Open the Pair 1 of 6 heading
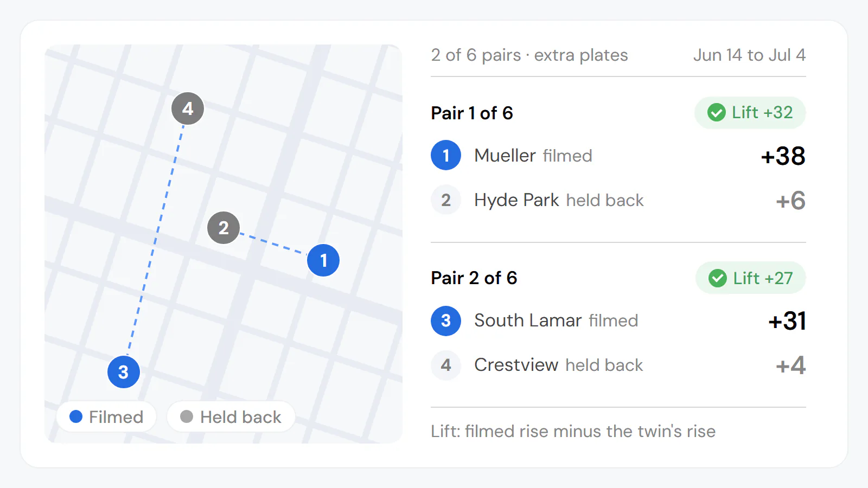The height and width of the screenshot is (488, 868). point(472,113)
